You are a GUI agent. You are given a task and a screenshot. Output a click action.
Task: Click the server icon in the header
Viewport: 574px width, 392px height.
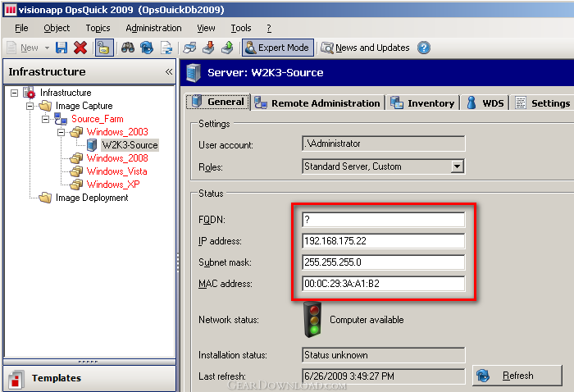point(194,72)
